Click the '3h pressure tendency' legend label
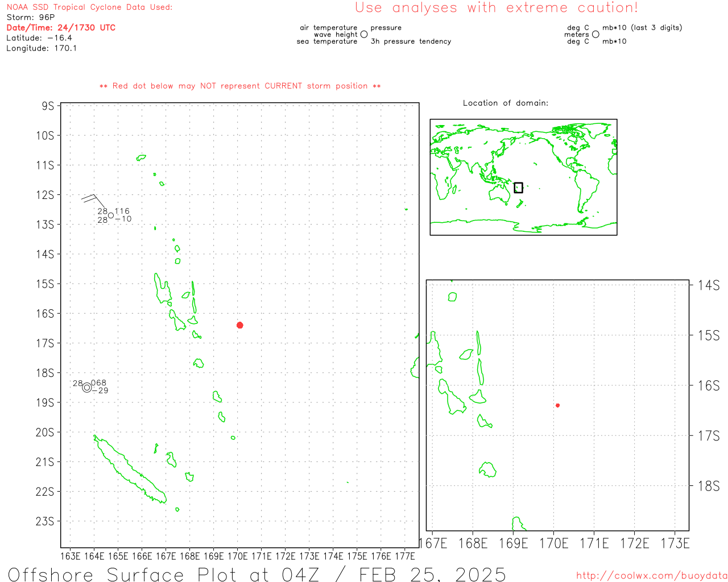This screenshot has width=728, height=582. pyautogui.click(x=411, y=41)
